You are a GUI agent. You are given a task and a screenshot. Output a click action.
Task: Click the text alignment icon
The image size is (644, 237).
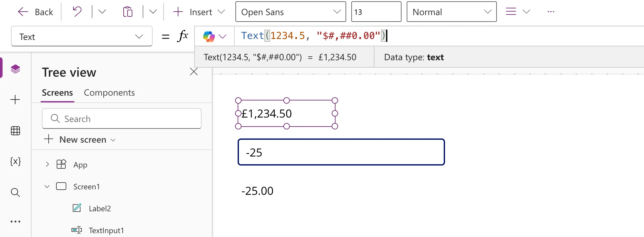511,12
